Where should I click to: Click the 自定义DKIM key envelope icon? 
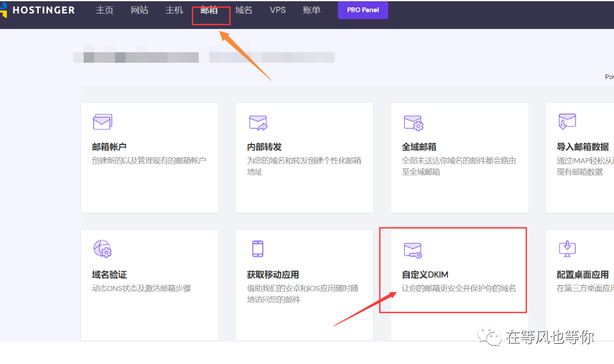(413, 249)
